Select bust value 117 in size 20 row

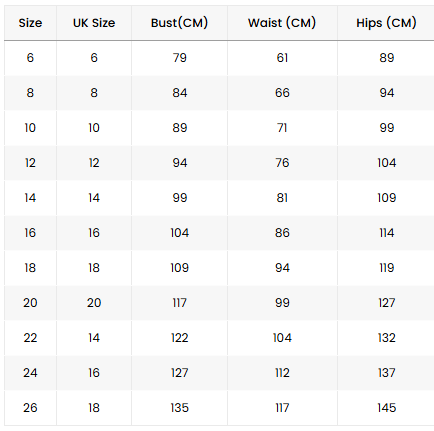[x=180, y=303]
